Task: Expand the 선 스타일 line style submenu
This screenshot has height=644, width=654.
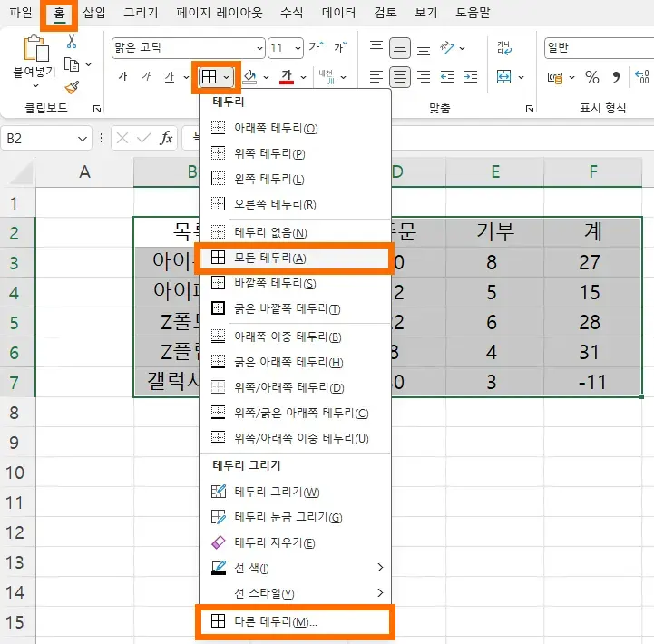Action: (380, 592)
